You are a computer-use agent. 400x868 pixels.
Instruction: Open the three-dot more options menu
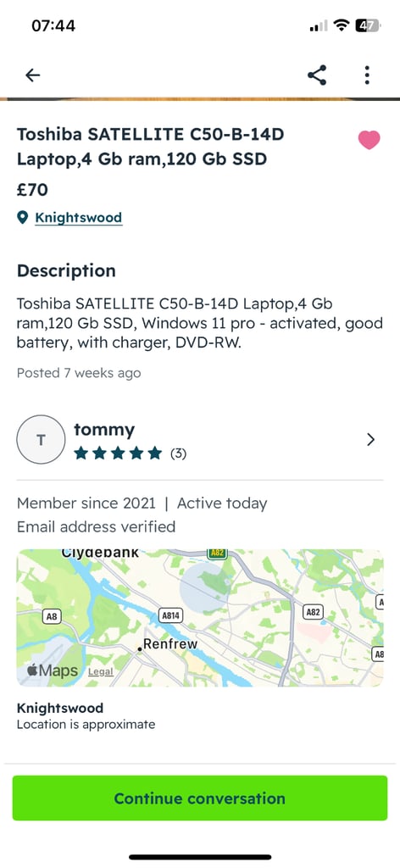[x=367, y=75]
